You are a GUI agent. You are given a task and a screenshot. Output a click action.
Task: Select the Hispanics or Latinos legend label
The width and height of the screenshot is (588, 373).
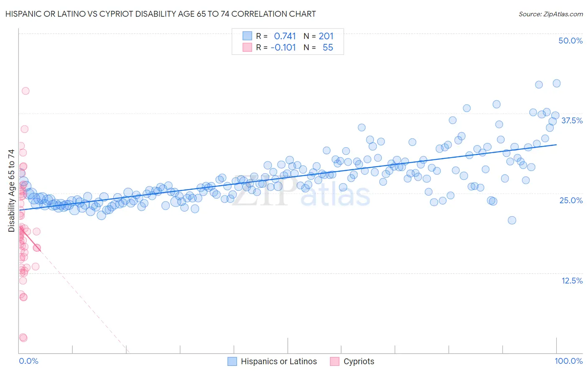279,361
